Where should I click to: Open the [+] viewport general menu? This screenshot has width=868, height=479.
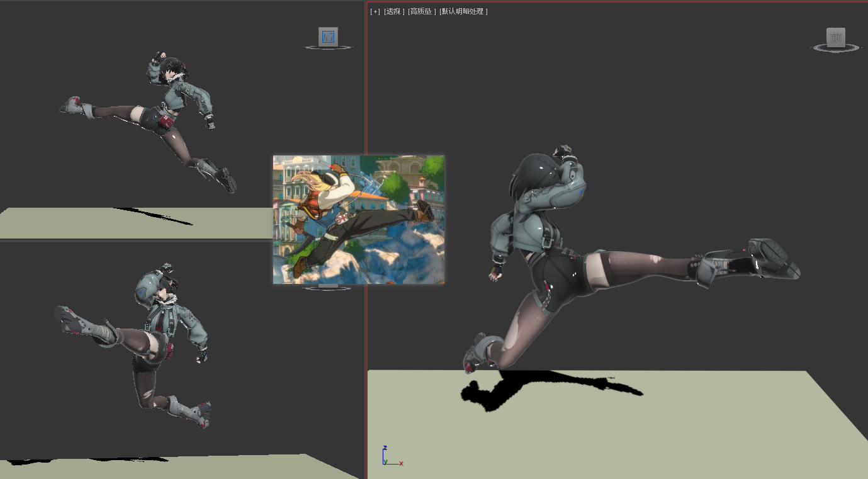pyautogui.click(x=375, y=11)
